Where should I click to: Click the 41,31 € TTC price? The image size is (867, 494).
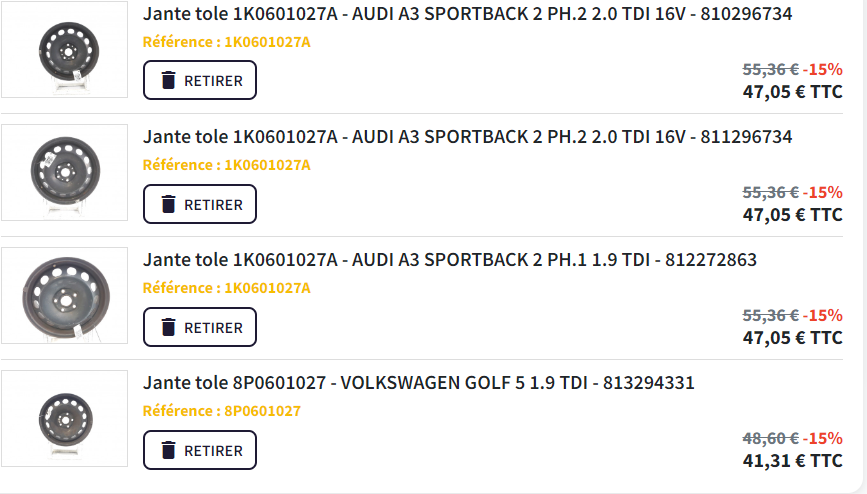(792, 461)
